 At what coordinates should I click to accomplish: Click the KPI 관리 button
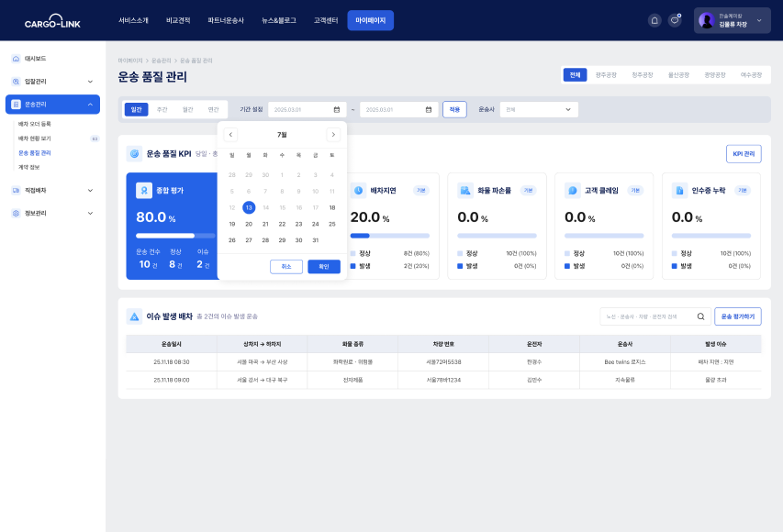pos(744,154)
